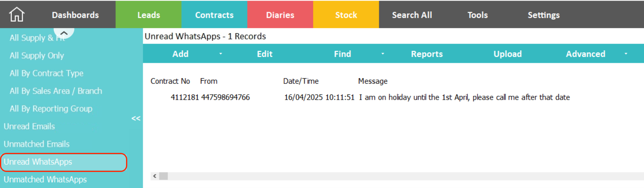Collapse the panel using the upward chevron icon

pyautogui.click(x=63, y=34)
